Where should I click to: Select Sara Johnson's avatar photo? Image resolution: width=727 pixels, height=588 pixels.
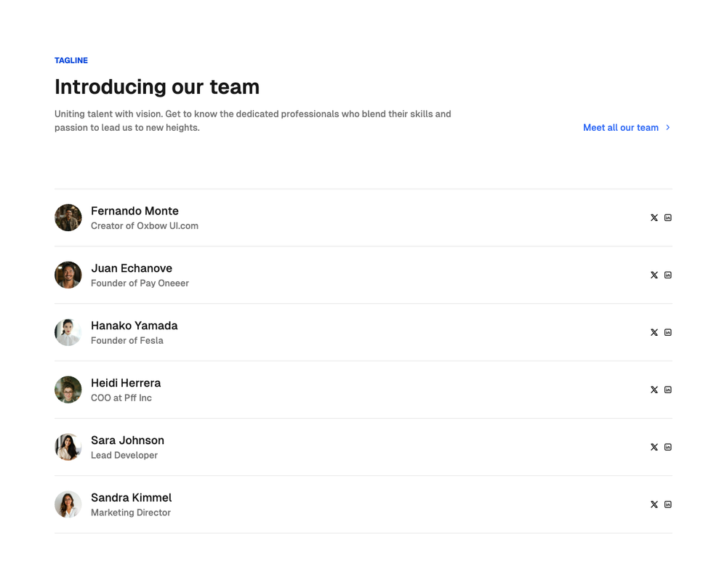coord(68,447)
